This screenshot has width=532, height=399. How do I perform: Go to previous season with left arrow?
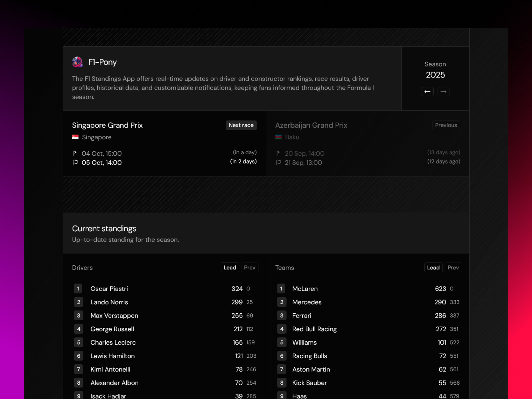point(427,92)
